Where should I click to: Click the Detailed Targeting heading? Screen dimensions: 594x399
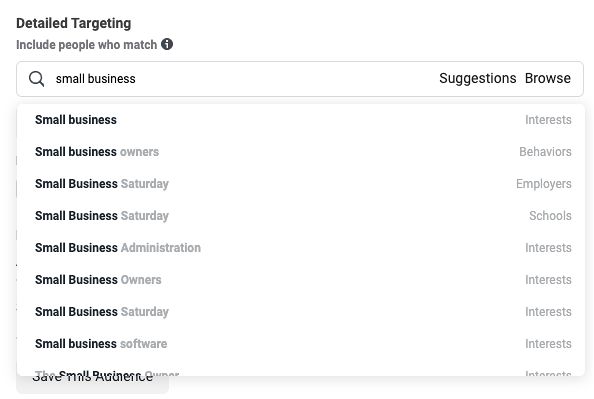click(73, 23)
